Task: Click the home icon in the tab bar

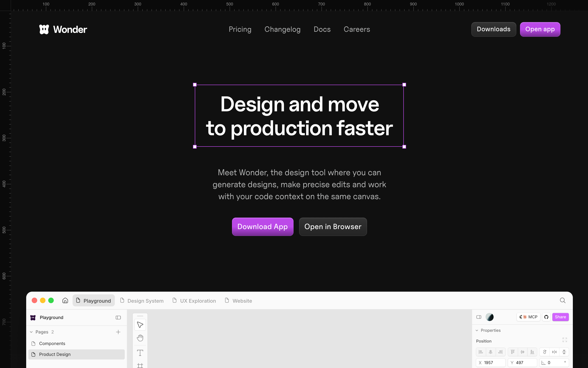Action: click(65, 300)
